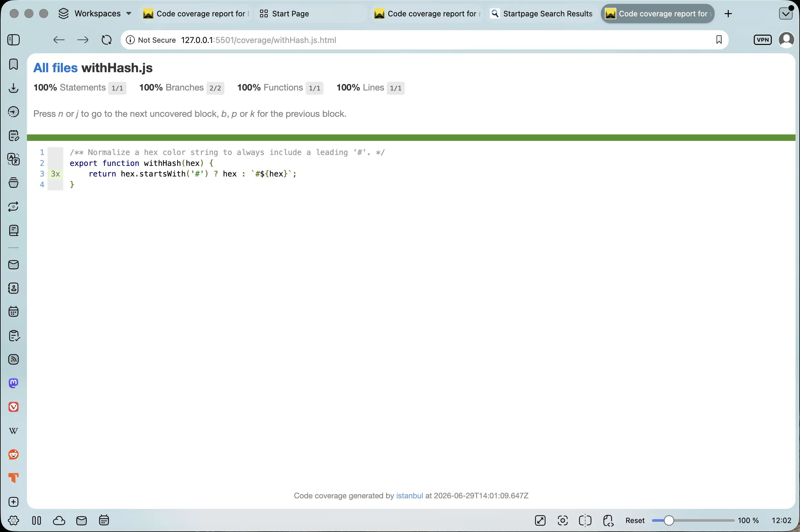Bookmark this page
Viewport: 800px width, 532px height.
click(x=719, y=40)
